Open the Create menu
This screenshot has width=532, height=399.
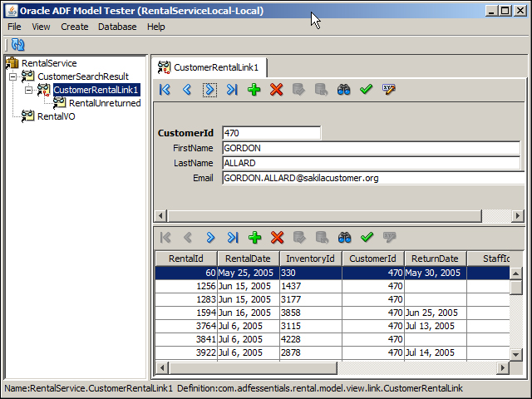click(75, 27)
